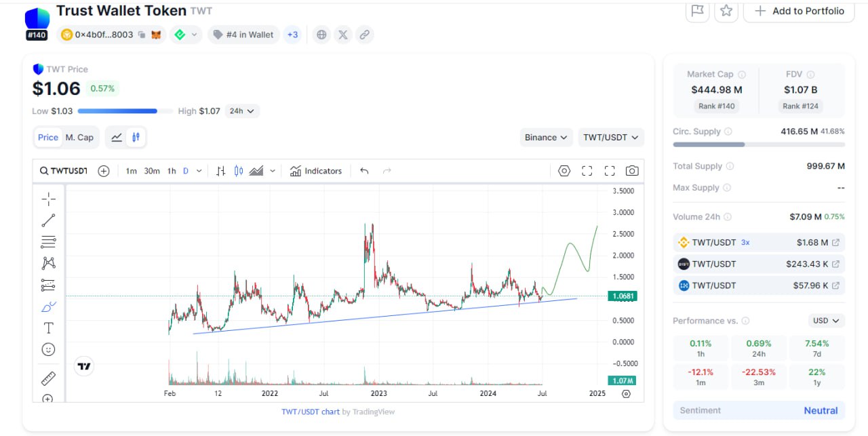Click the zoom in tool
Viewport: 868px width, 436px height.
(x=47, y=398)
